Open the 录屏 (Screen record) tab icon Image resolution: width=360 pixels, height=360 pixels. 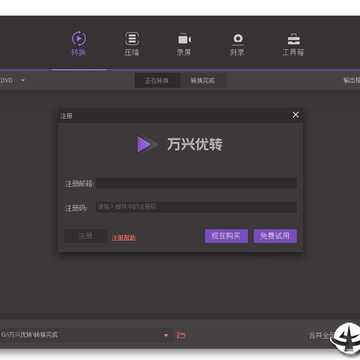(184, 39)
